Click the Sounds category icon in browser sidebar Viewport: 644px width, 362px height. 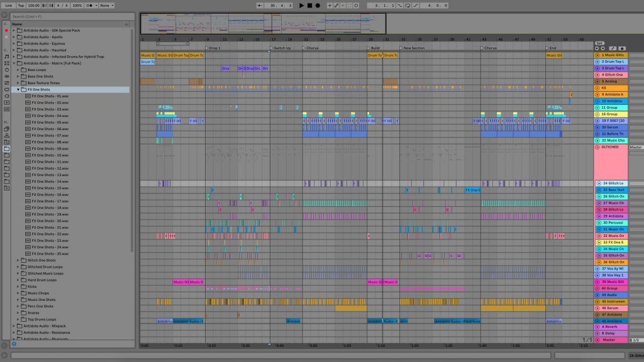coord(6,56)
